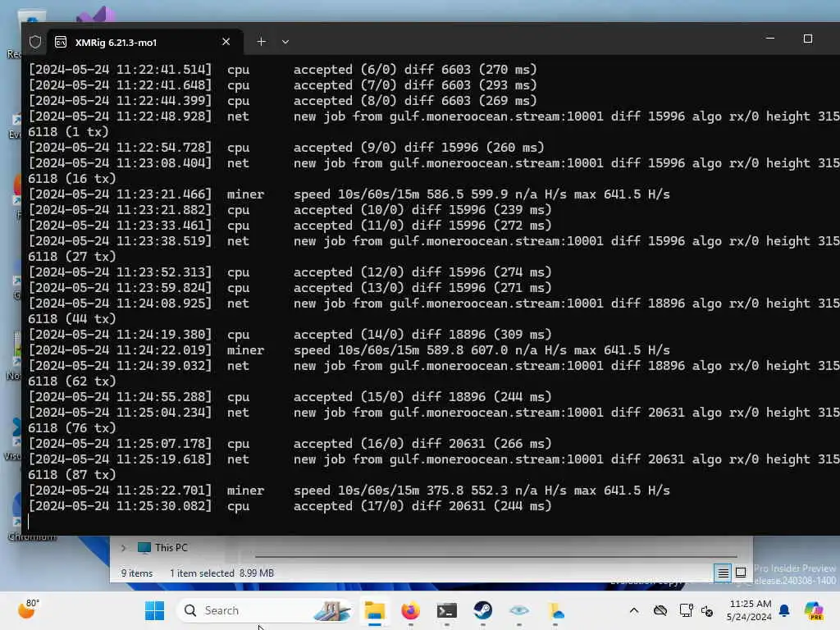Click the '6118 (87 tx)' continuation line
Screen dimensions: 840x630
click(x=72, y=475)
